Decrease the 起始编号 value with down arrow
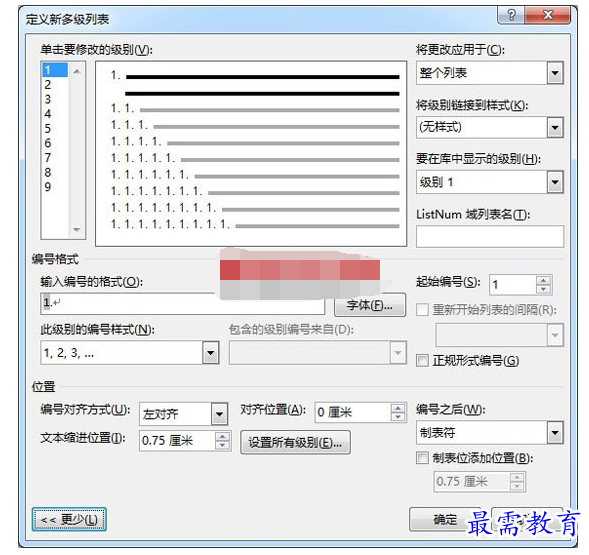This screenshot has width=589, height=555. (x=543, y=289)
